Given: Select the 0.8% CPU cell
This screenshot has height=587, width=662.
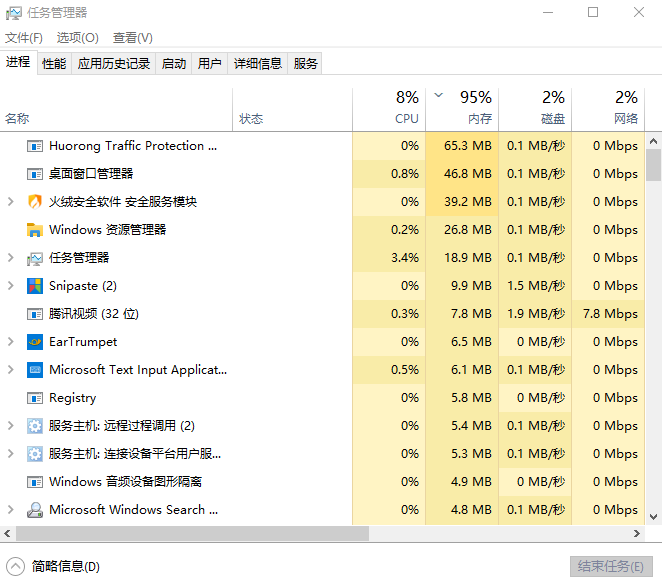Looking at the screenshot, I should 389,174.
